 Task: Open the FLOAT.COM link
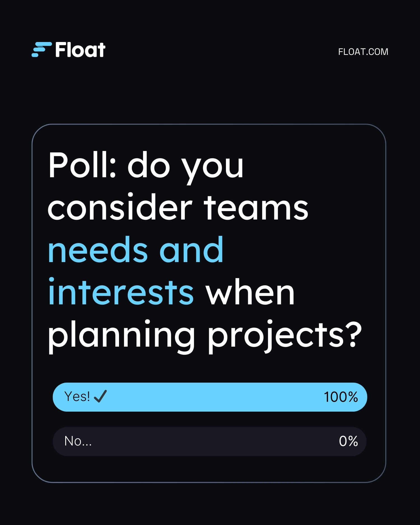coord(363,52)
